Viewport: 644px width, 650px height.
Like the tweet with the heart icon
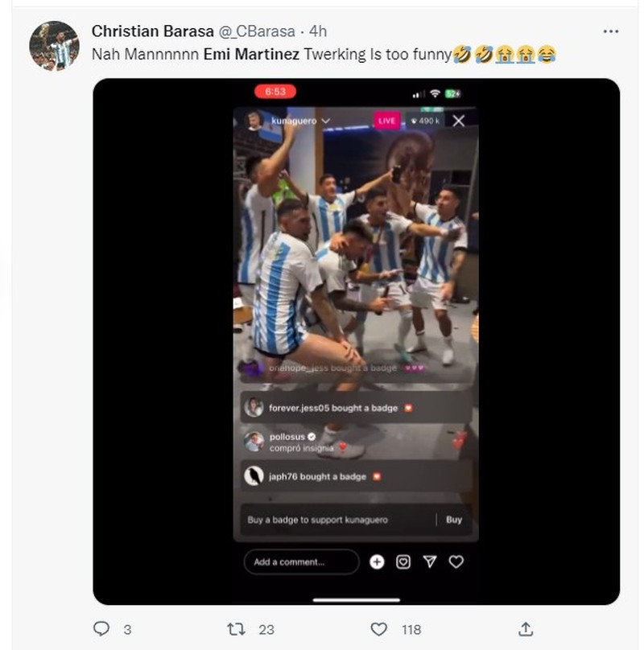[x=378, y=629]
